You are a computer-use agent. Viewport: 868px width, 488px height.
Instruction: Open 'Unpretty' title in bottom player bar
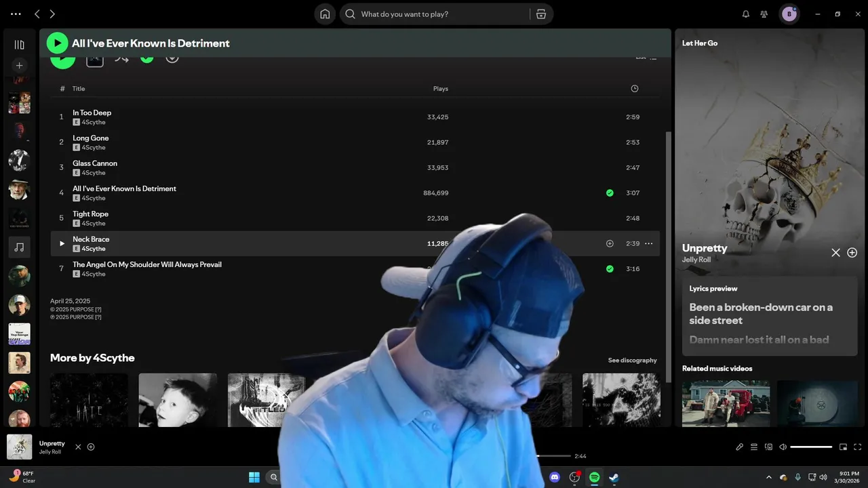click(52, 443)
